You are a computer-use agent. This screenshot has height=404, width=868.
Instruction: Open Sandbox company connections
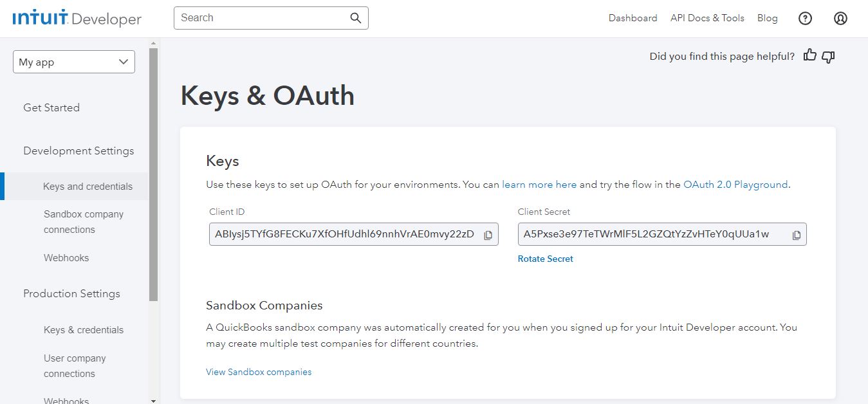tap(84, 222)
